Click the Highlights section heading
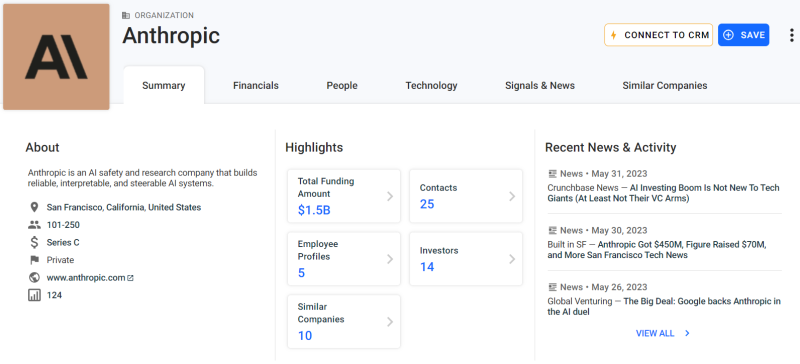The height and width of the screenshot is (364, 800). 314,148
